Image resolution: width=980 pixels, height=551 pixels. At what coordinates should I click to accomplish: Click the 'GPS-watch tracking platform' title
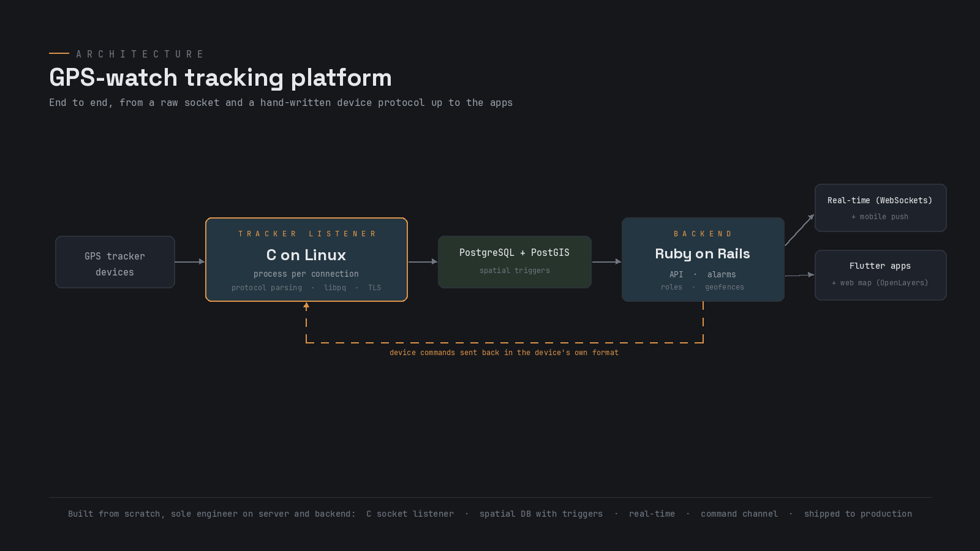click(221, 78)
